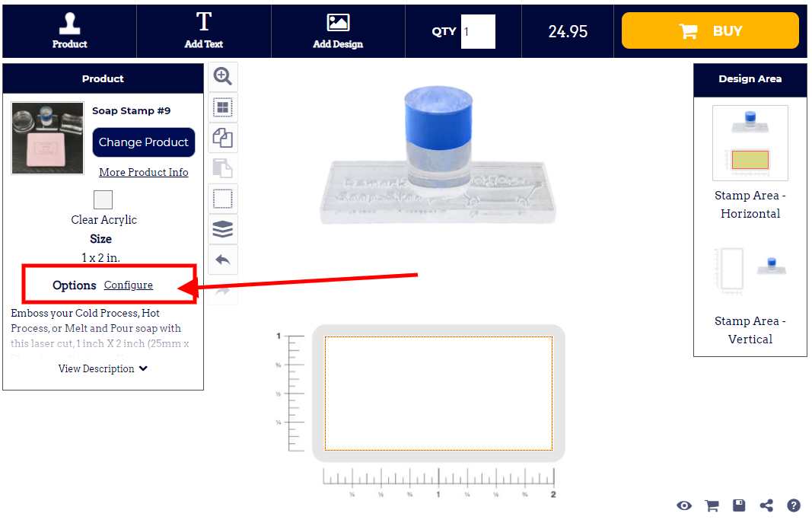Click the Change Product button
812x526 pixels.
pyautogui.click(x=143, y=142)
